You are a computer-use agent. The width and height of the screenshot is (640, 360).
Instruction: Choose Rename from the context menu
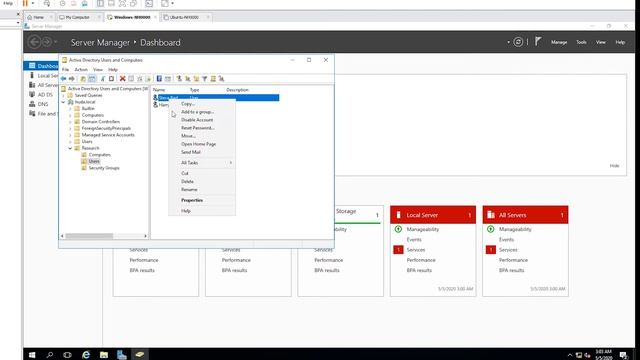(202, 190)
